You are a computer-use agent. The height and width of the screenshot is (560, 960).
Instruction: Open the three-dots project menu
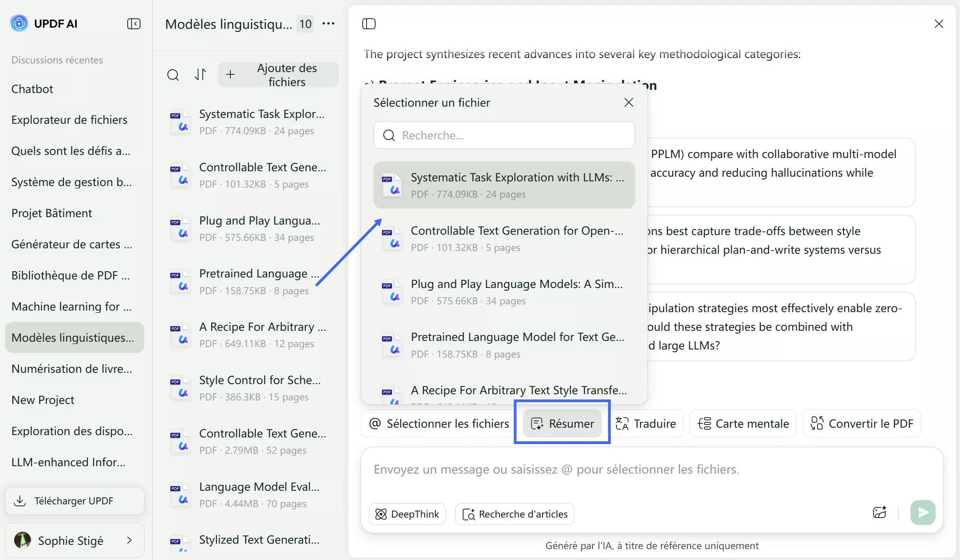coord(328,24)
